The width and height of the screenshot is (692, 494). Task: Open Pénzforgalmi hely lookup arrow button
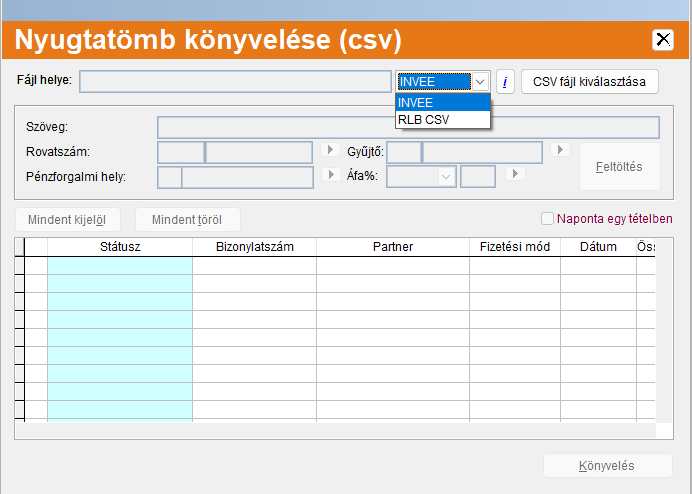pyautogui.click(x=331, y=175)
